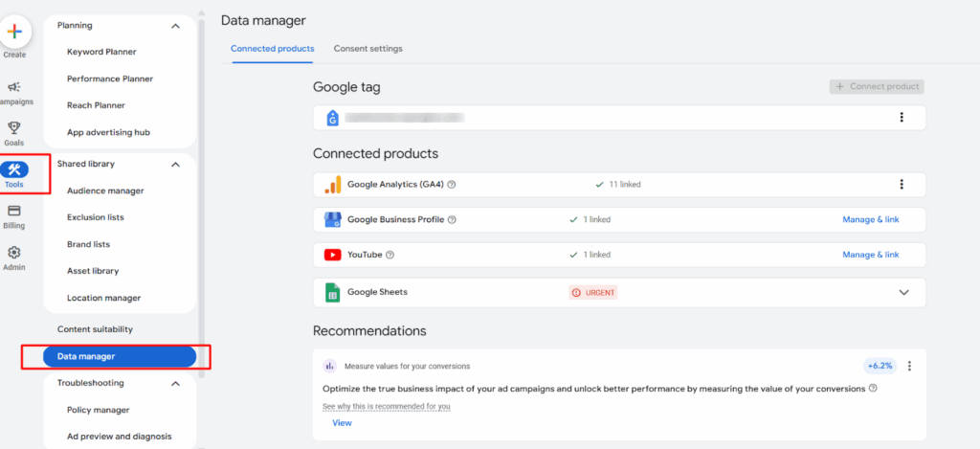Open Location manager

pyautogui.click(x=103, y=299)
